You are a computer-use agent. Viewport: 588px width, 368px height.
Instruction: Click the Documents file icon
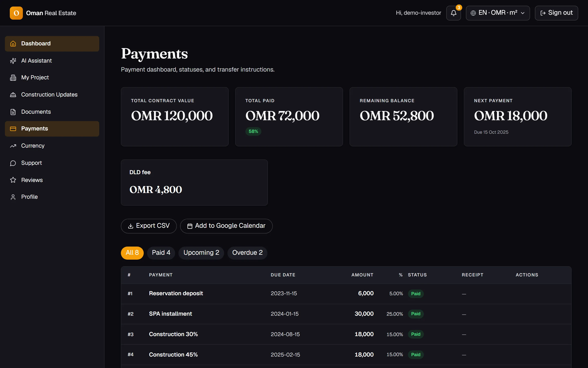coord(13,112)
